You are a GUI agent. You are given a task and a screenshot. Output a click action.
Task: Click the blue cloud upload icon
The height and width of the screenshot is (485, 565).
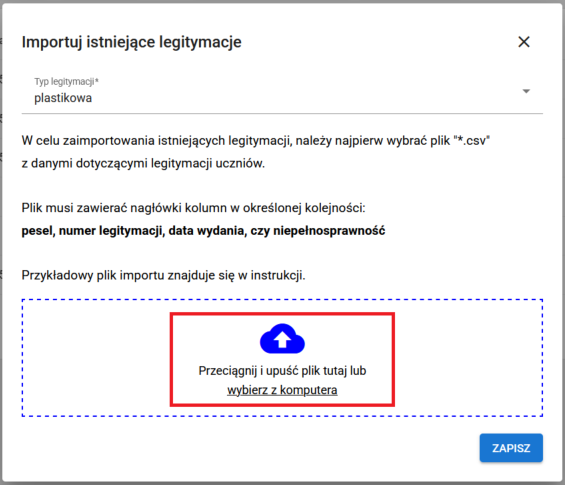click(282, 338)
